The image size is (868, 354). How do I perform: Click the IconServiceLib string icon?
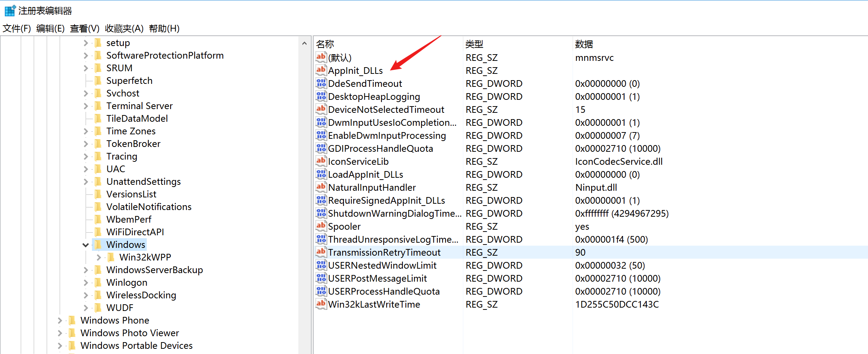(321, 161)
